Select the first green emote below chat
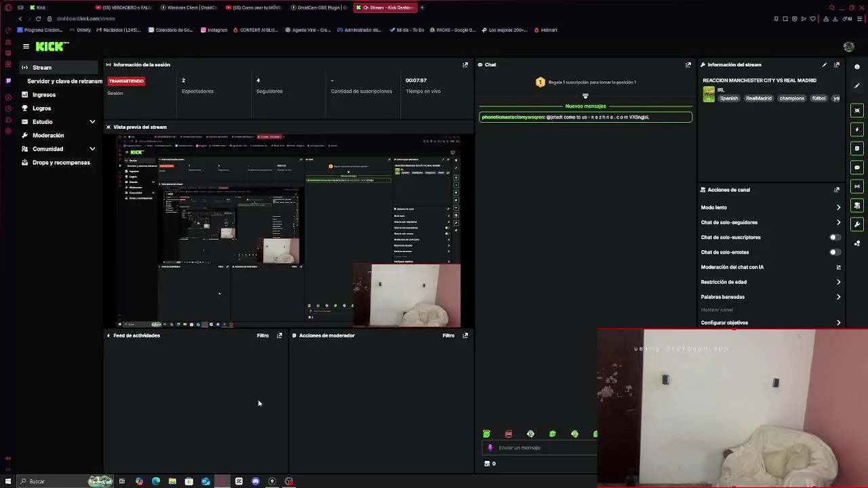The width and height of the screenshot is (868, 488). click(x=486, y=434)
